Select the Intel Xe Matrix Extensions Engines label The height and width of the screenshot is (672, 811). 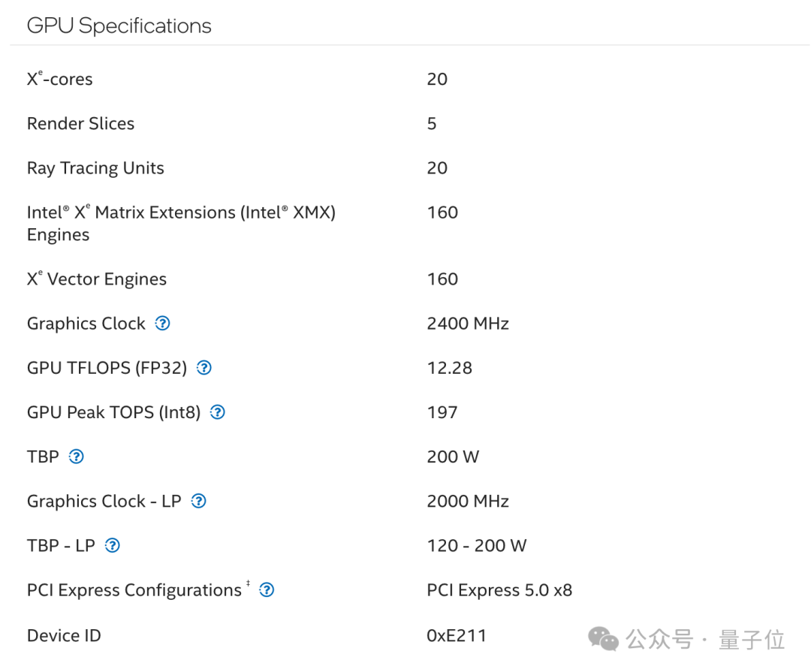click(181, 223)
